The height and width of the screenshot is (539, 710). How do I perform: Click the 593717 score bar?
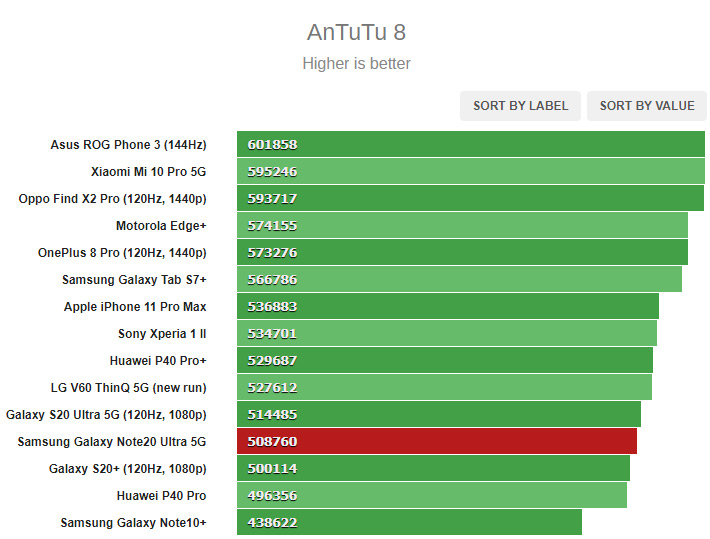pyautogui.click(x=470, y=198)
